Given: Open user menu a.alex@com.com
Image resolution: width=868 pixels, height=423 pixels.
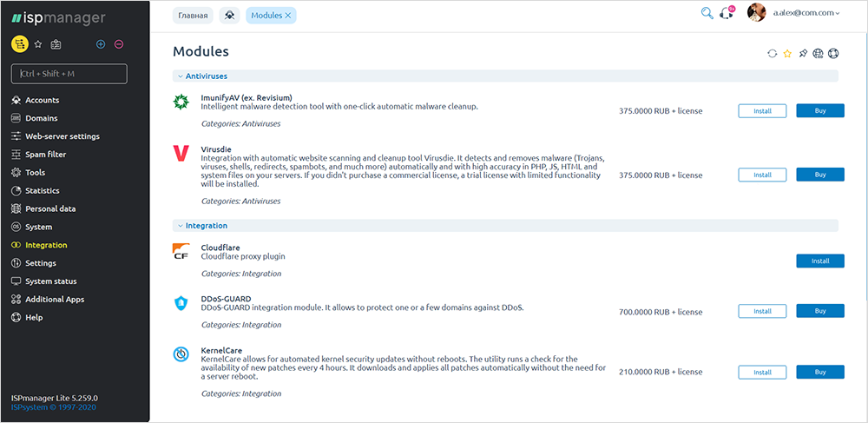Looking at the screenshot, I should click(806, 13).
